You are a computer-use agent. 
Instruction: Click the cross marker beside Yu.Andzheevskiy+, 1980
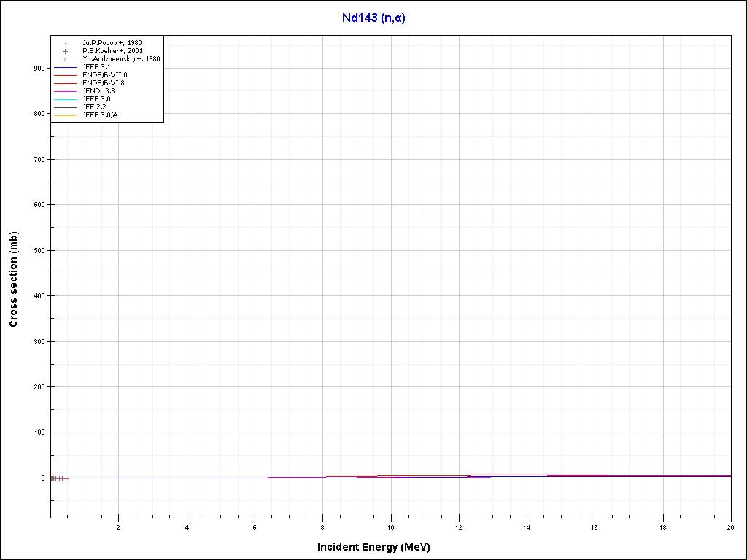(65, 59)
